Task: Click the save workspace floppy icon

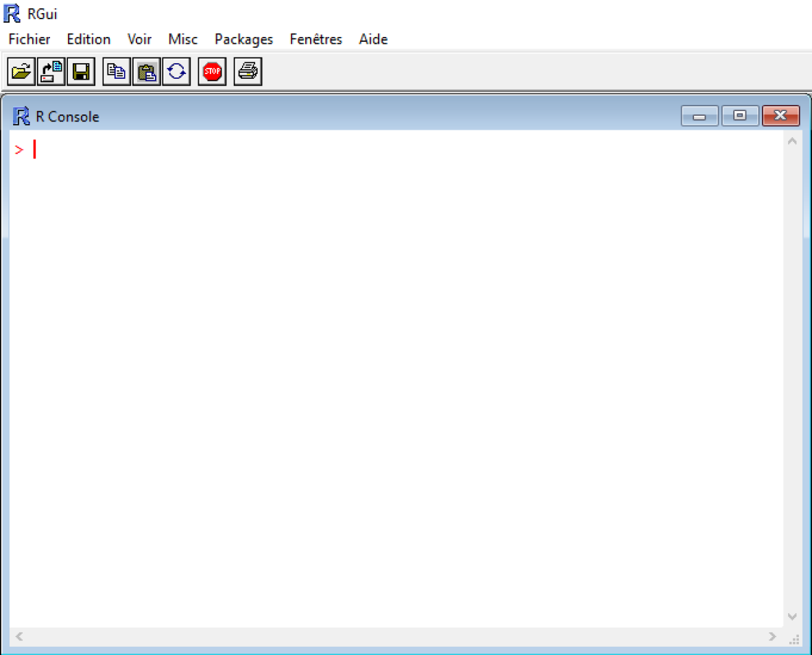Action: click(x=82, y=71)
